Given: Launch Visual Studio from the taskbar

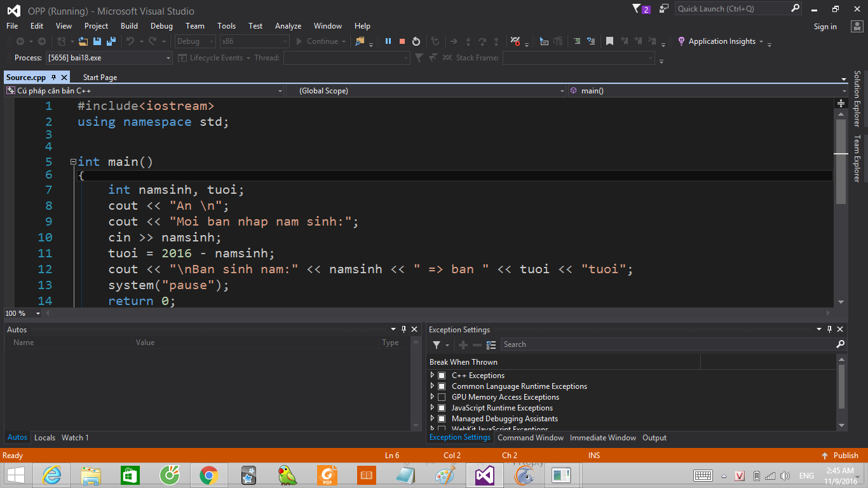Looking at the screenshot, I should tap(485, 475).
